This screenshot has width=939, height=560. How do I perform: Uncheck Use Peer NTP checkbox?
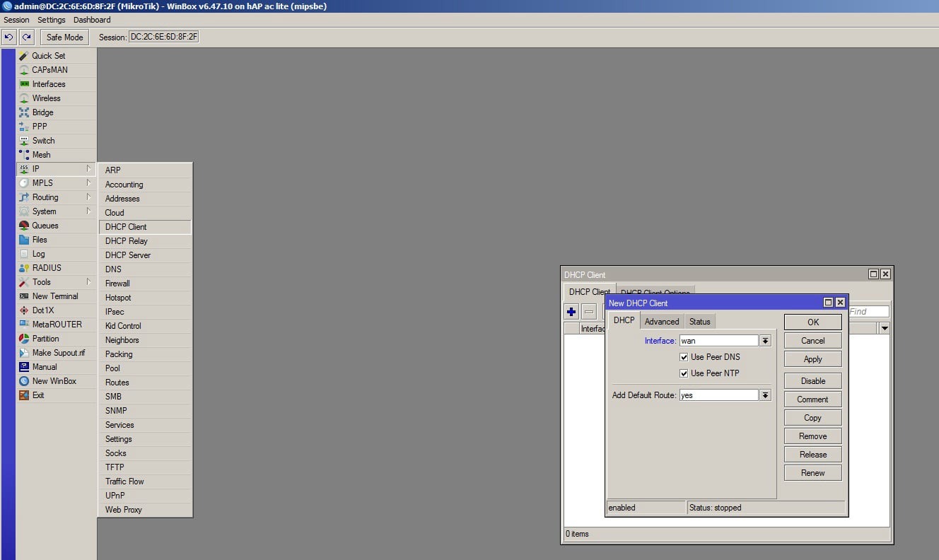[x=684, y=373]
